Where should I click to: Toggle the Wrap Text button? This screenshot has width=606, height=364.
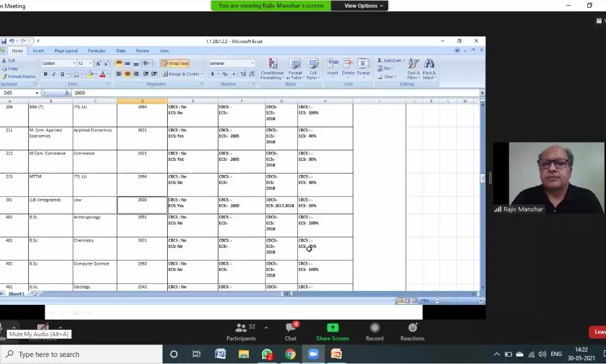point(175,64)
